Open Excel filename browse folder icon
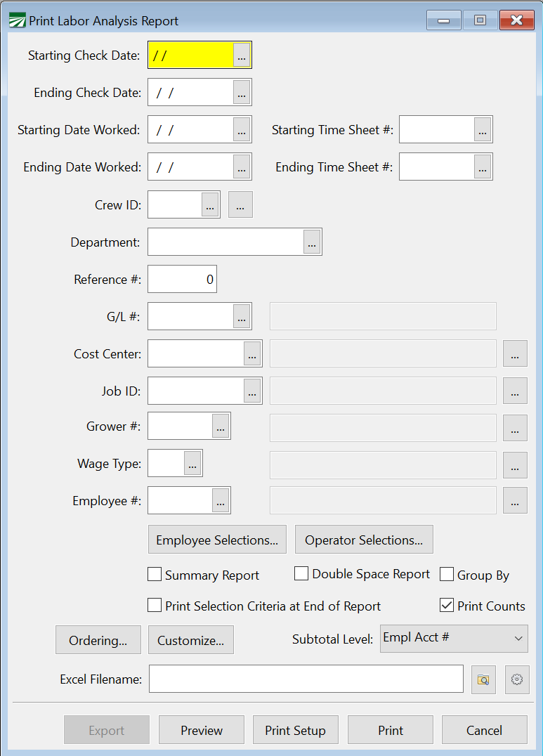This screenshot has height=756, width=543. point(483,679)
